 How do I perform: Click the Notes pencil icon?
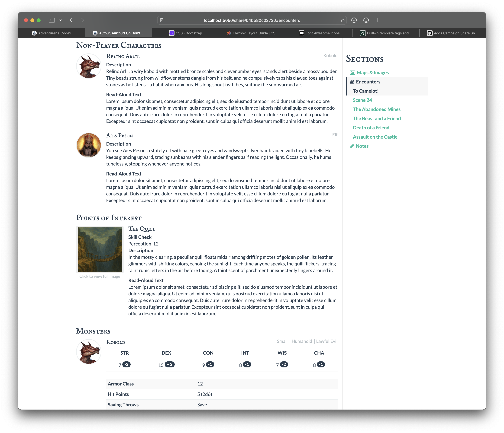tap(352, 146)
